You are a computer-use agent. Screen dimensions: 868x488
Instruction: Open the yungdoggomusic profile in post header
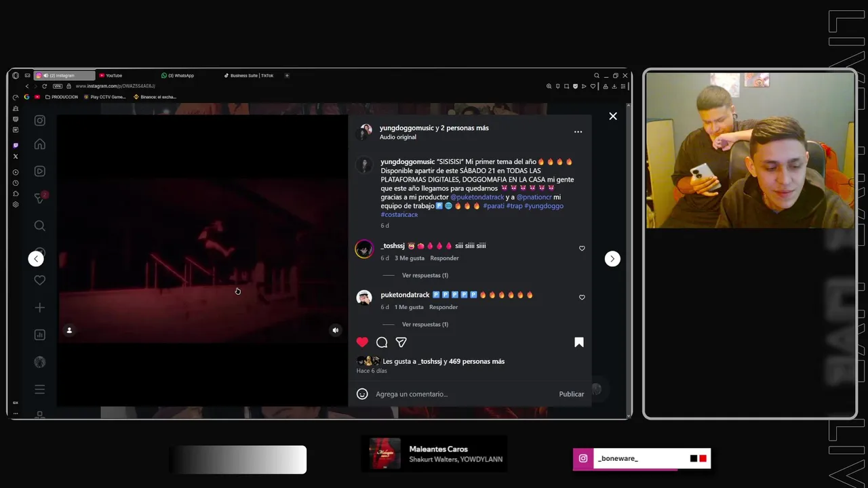click(x=406, y=128)
